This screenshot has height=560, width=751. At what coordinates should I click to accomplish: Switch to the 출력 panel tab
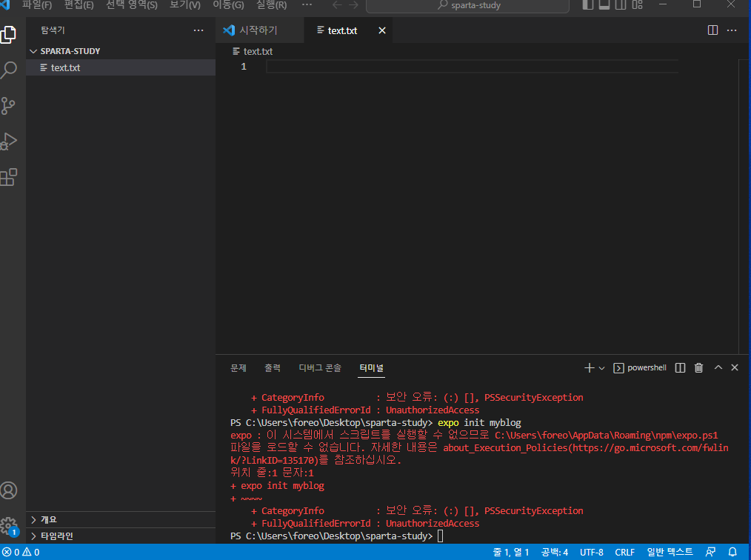273,367
